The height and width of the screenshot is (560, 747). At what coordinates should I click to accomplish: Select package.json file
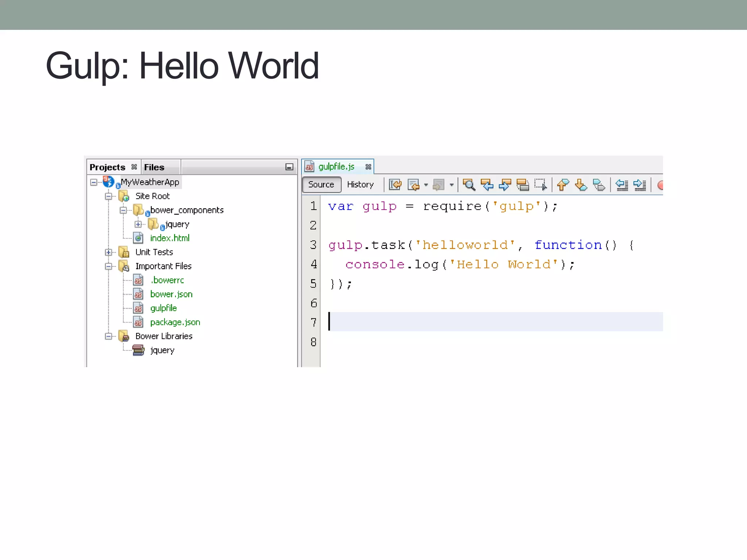coord(175,322)
